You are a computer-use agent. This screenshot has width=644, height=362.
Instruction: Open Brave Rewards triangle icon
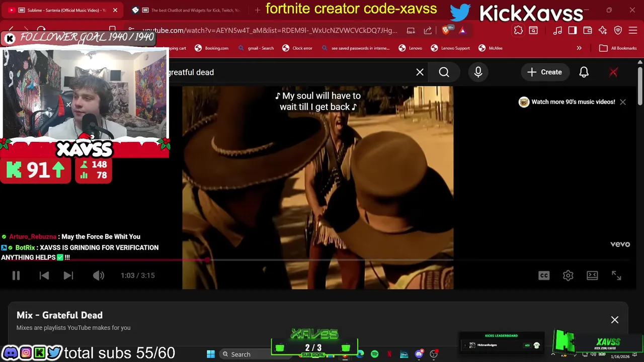point(462,31)
